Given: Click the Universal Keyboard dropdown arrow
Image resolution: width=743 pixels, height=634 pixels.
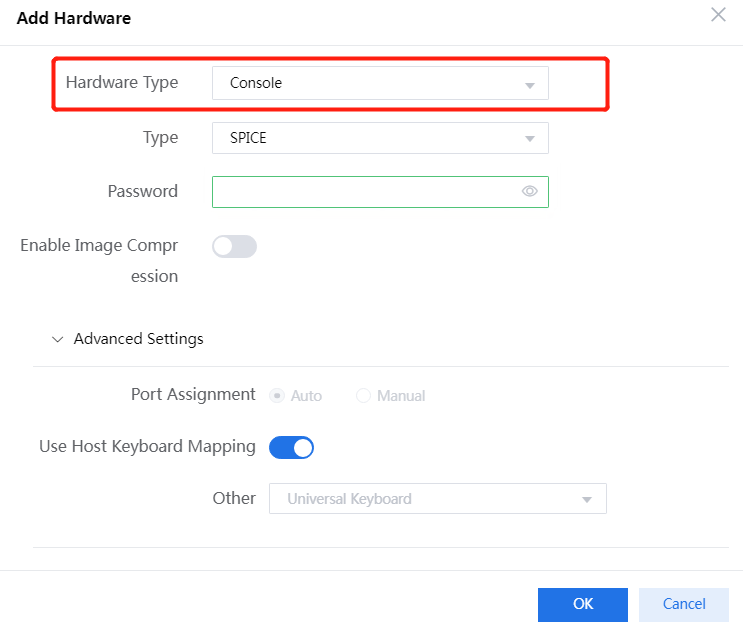Looking at the screenshot, I should click(587, 500).
